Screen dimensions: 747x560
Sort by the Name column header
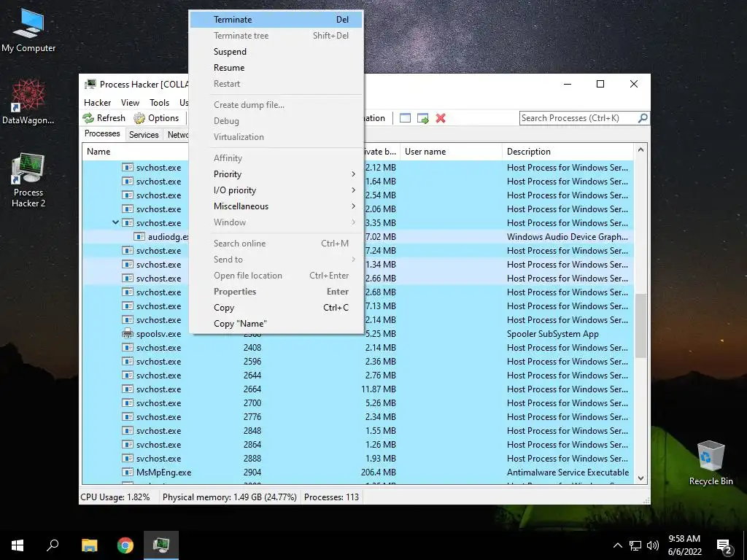click(x=136, y=152)
